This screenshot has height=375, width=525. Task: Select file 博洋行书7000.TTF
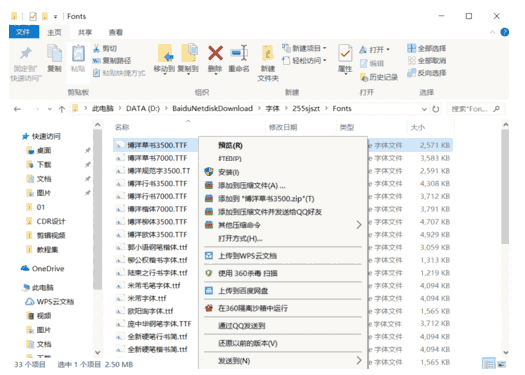[157, 196]
